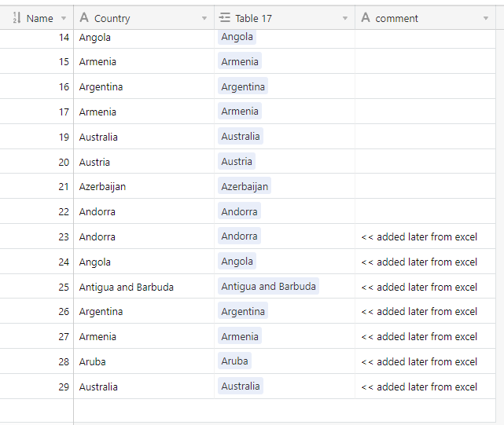Open the Name column dropdown arrow
This screenshot has height=425, width=504.
point(64,18)
